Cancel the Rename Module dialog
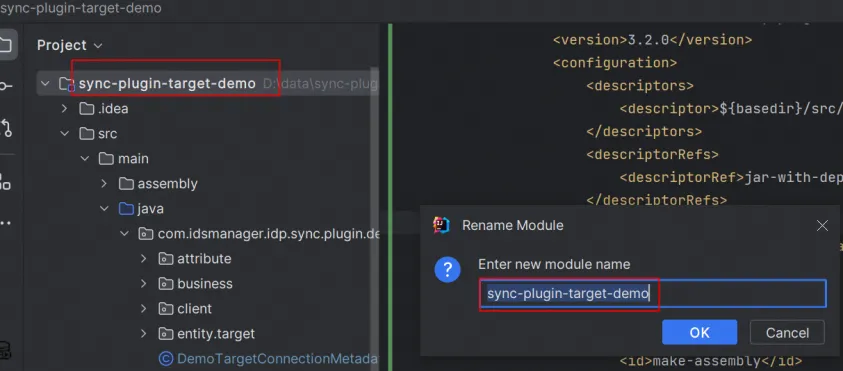This screenshot has width=843, height=371. [x=787, y=332]
